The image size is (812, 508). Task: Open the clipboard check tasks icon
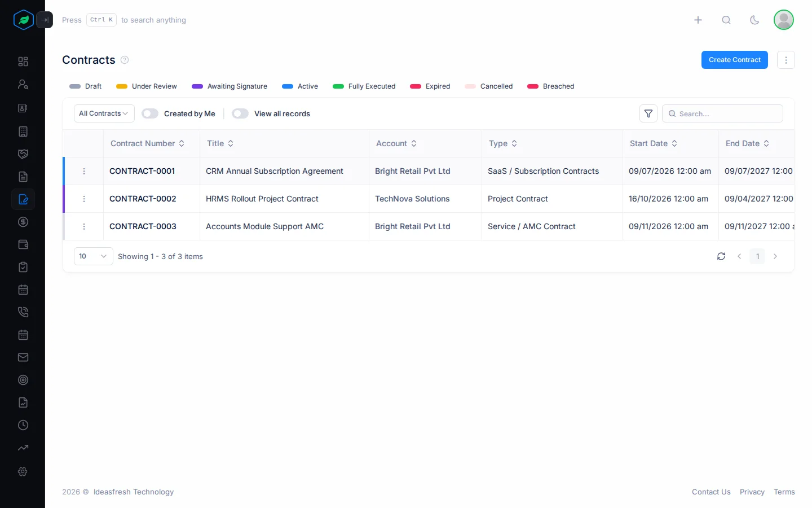(x=23, y=267)
